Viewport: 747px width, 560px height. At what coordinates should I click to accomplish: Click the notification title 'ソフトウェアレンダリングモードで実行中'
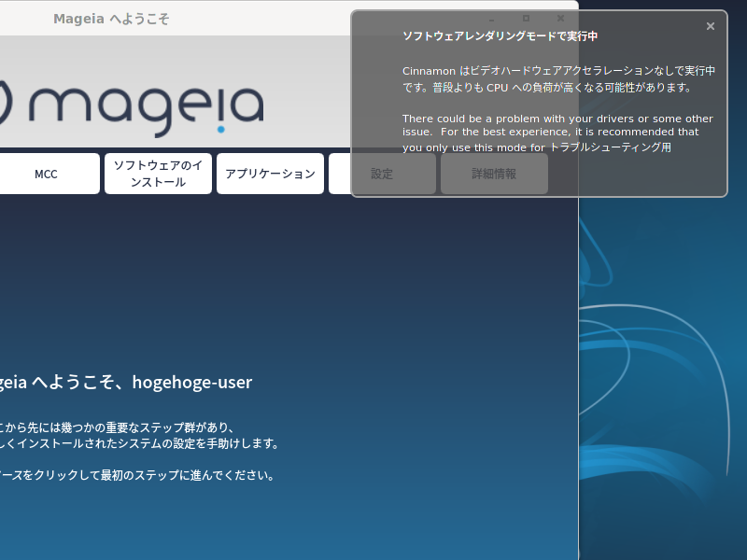[500, 36]
